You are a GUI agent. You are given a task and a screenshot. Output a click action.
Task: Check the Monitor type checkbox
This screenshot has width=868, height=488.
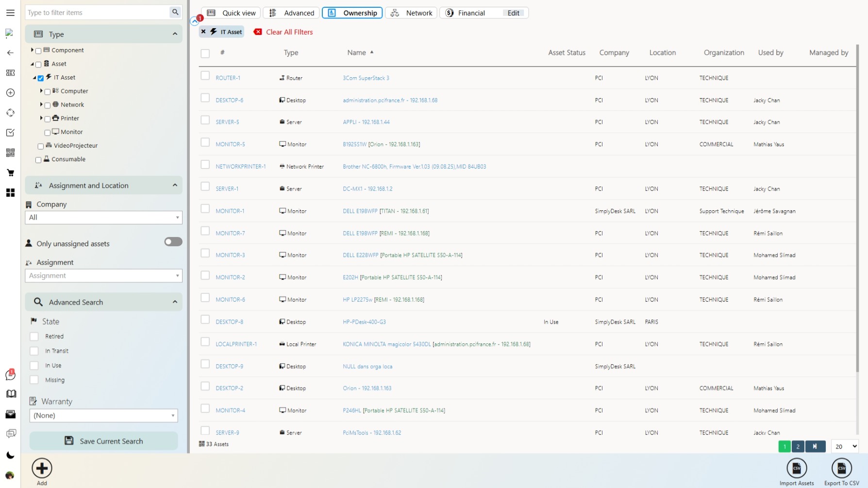coord(47,133)
